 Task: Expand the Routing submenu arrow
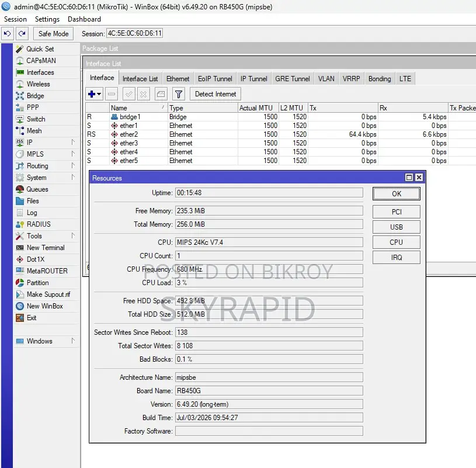click(73, 165)
